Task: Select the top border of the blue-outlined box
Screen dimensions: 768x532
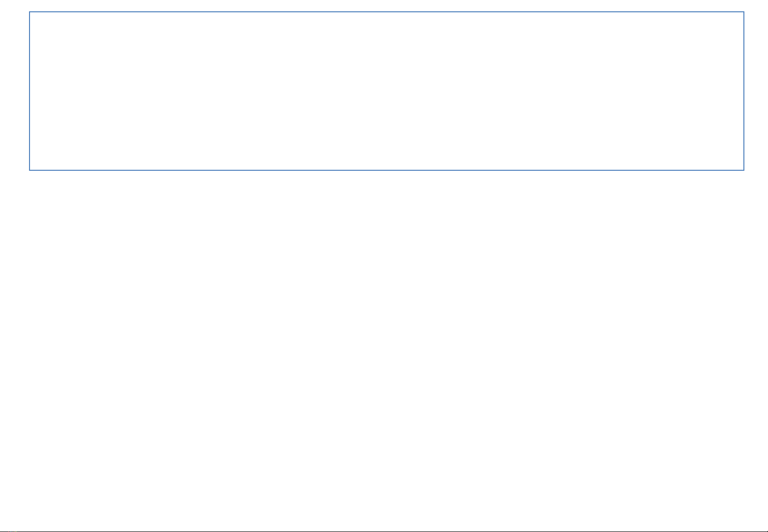Action: (386, 12)
